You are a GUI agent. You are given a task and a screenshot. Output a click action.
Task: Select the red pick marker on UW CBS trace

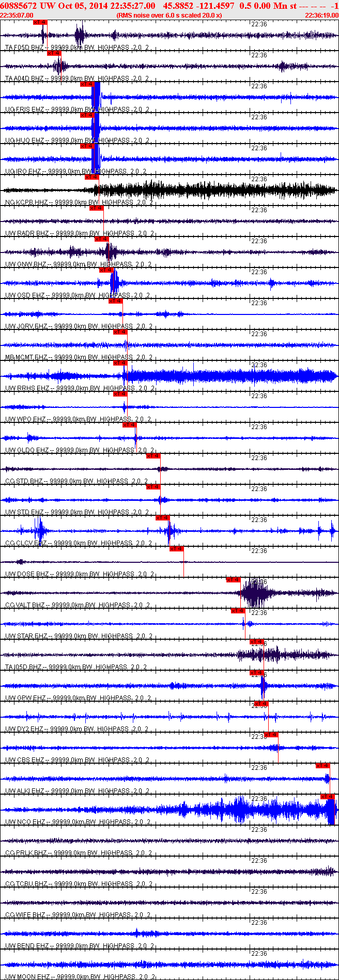click(271, 735)
